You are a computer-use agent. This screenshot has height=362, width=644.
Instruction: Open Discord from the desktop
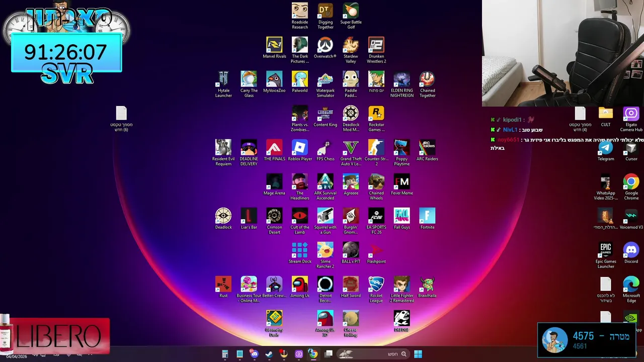[631, 253]
